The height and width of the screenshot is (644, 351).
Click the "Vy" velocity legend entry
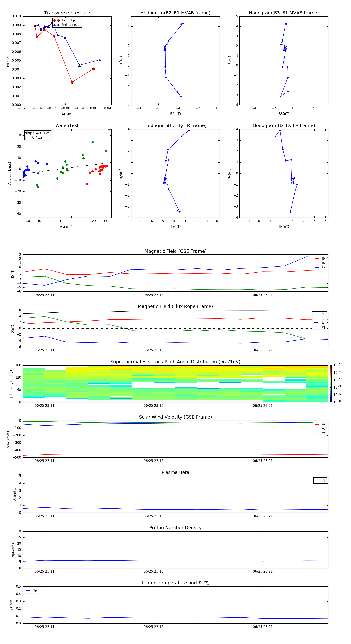(320, 429)
